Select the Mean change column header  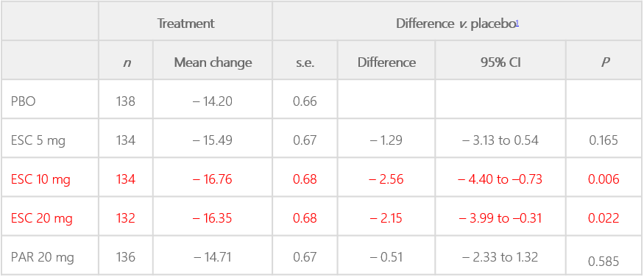click(x=213, y=62)
